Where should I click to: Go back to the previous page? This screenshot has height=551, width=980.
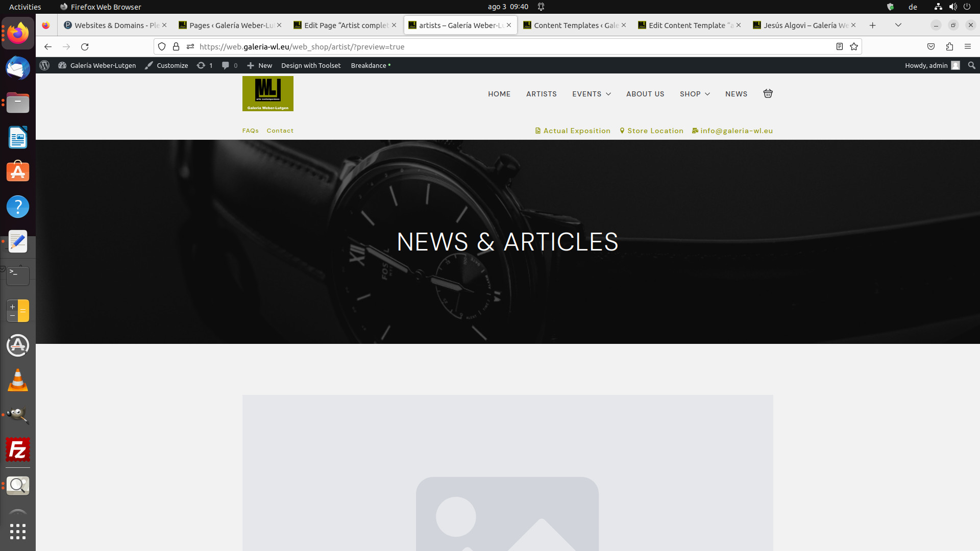48,46
